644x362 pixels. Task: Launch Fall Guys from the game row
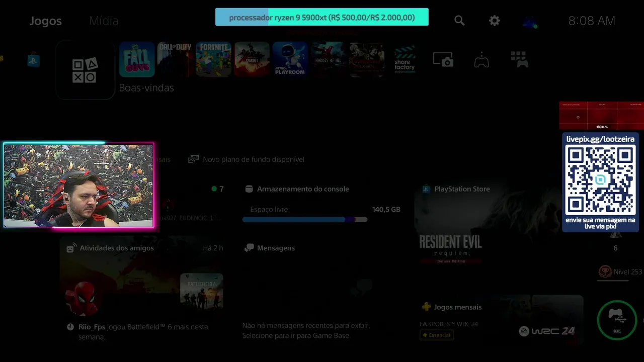(x=137, y=59)
